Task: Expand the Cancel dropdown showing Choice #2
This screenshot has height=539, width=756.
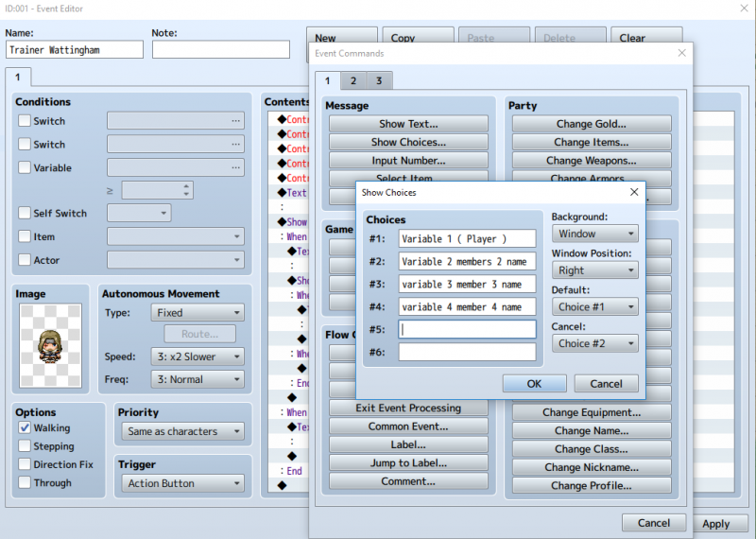Action: 595,343
